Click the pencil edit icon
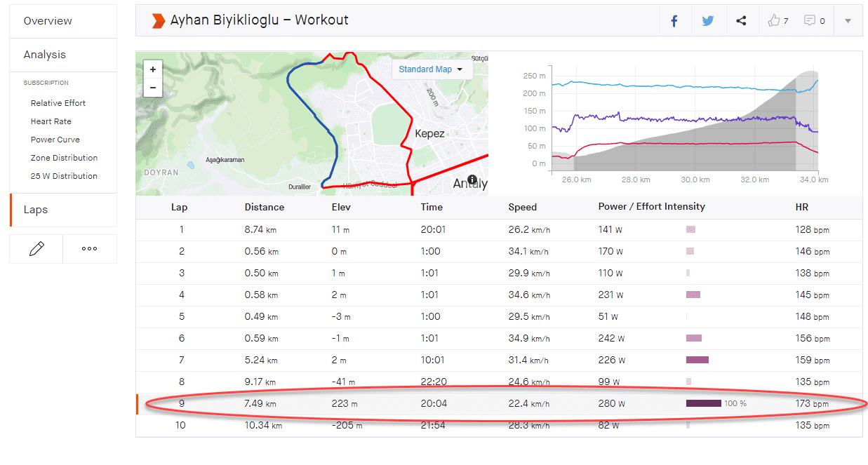This screenshot has height=465, width=868. coord(36,249)
